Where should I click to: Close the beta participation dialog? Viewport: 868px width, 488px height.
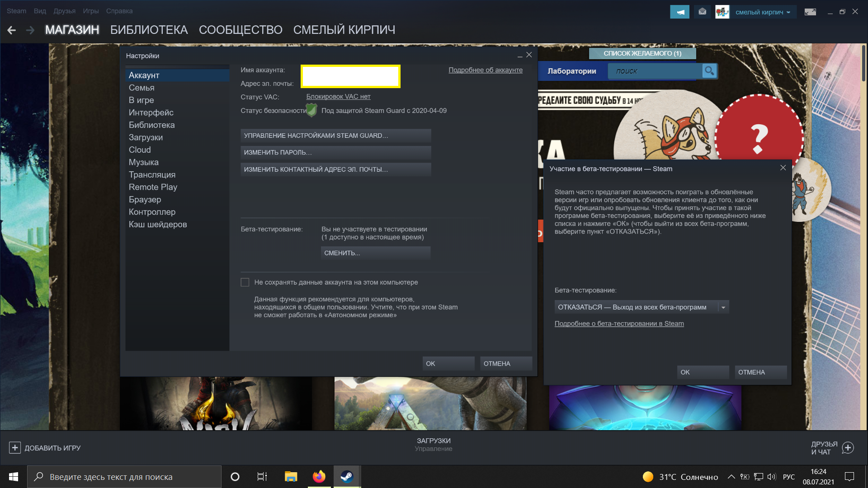783,168
